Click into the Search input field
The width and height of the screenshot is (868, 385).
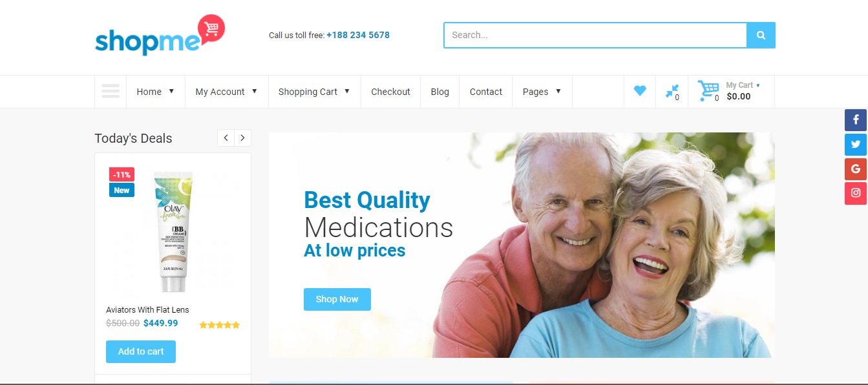coord(595,35)
